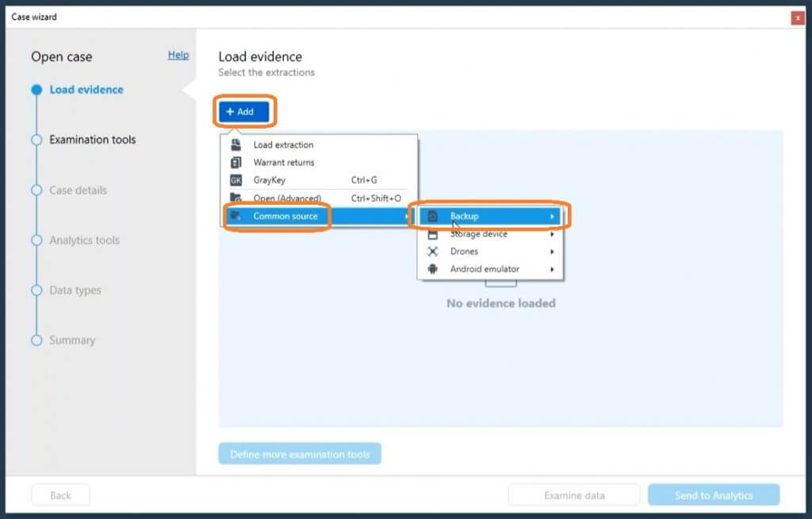Click the Common source icon
The width and height of the screenshot is (812, 519).
(236, 216)
